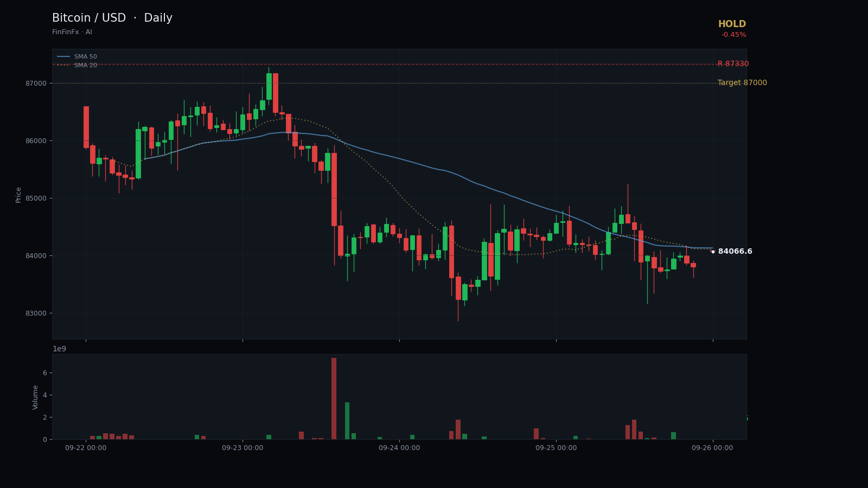The image size is (868, 488).
Task: Click the HOLD signal label
Action: pos(732,24)
